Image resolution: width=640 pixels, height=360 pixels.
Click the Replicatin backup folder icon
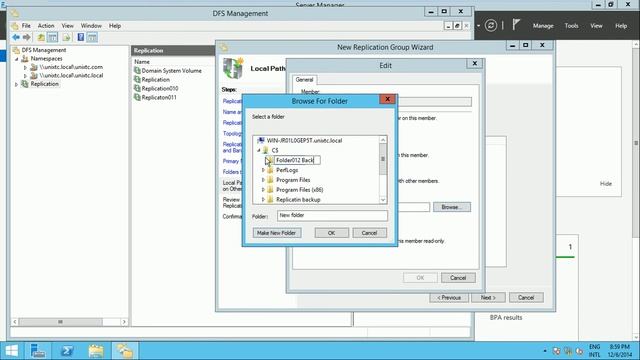pos(270,200)
